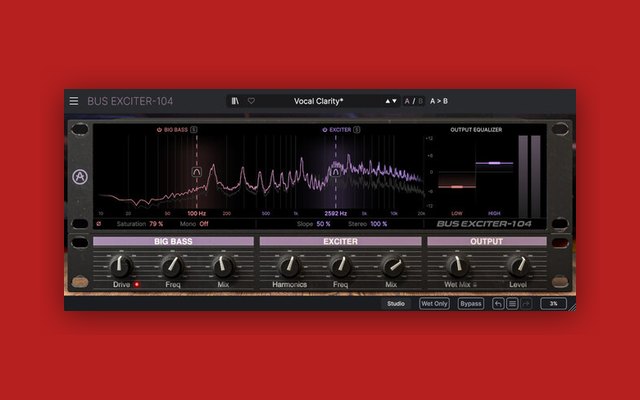Undo the last change with the arrow icon

(498, 303)
